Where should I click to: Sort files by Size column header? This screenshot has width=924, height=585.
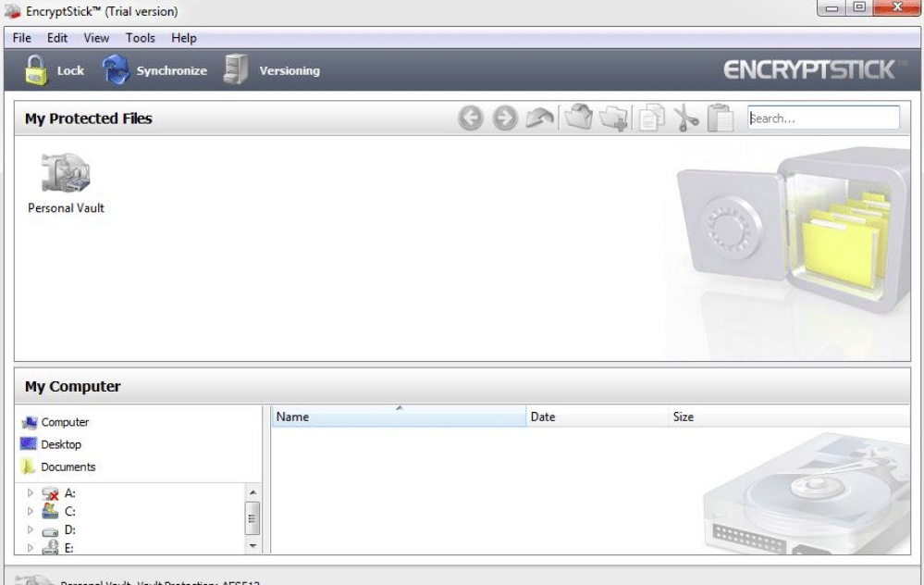coord(789,417)
